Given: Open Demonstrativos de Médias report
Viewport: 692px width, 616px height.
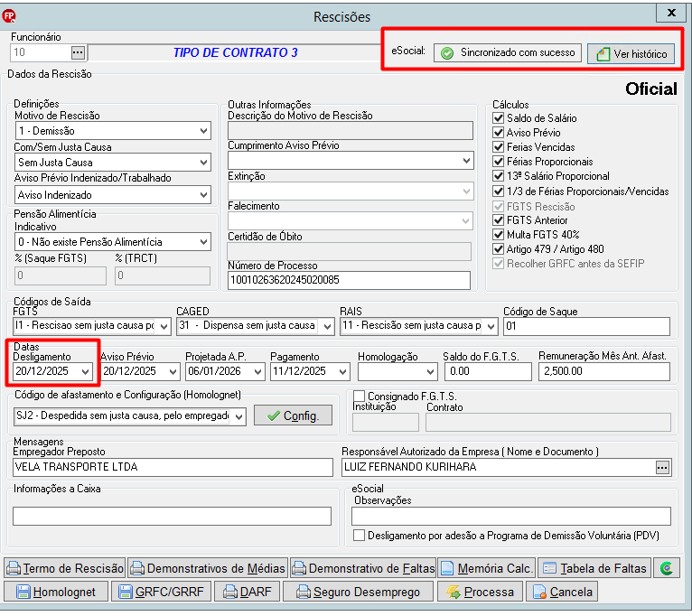Looking at the screenshot, I should point(208,568).
